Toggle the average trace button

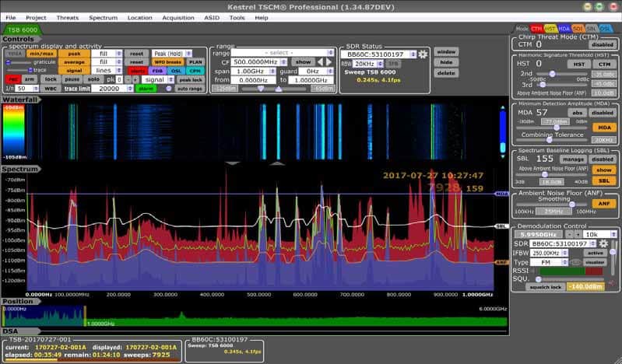pos(74,61)
